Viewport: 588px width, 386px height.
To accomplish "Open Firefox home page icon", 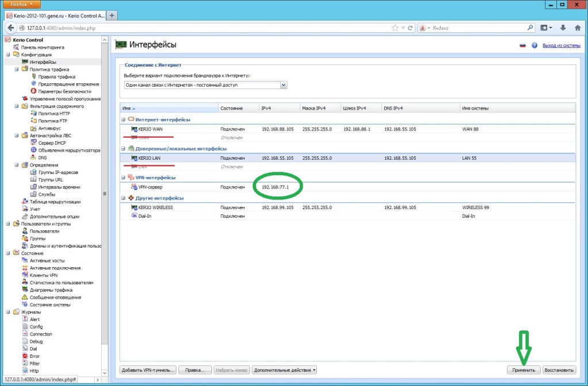I will point(577,28).
